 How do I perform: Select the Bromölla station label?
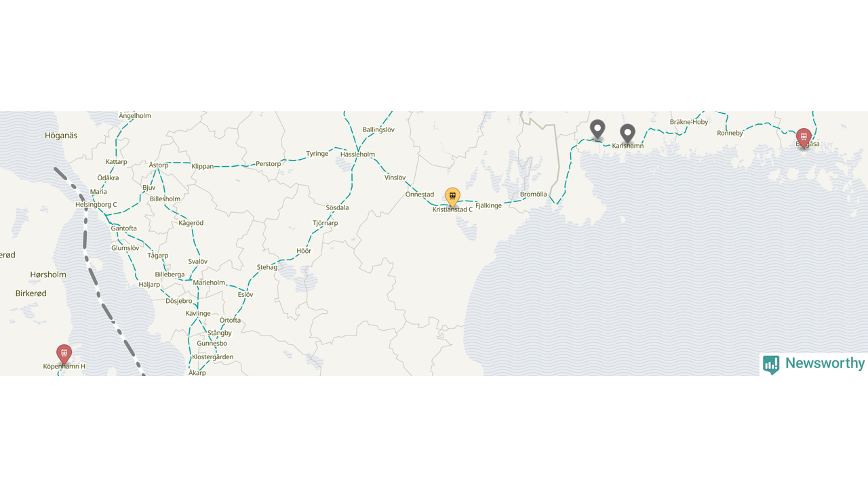[533, 195]
